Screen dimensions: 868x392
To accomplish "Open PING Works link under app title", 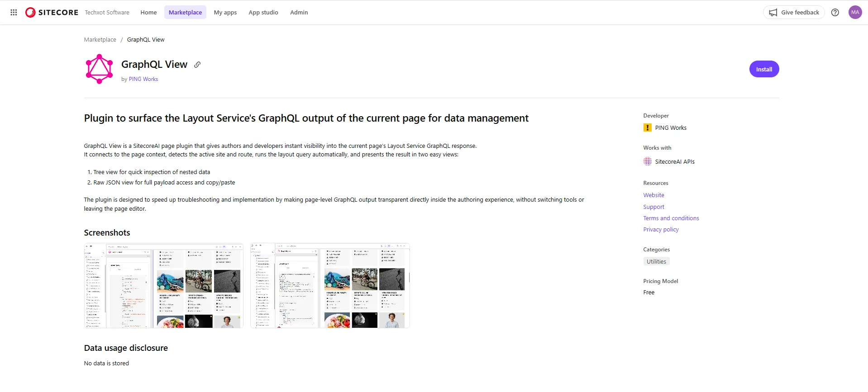I will (x=143, y=79).
